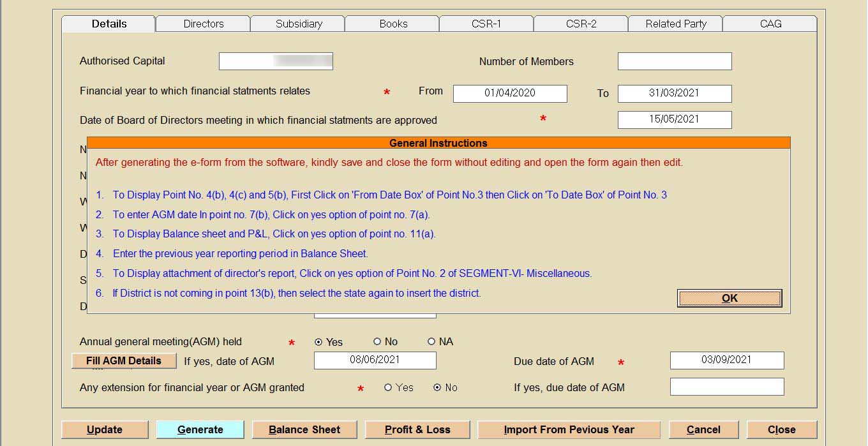Click OK in General Instructions dialog

click(x=729, y=298)
